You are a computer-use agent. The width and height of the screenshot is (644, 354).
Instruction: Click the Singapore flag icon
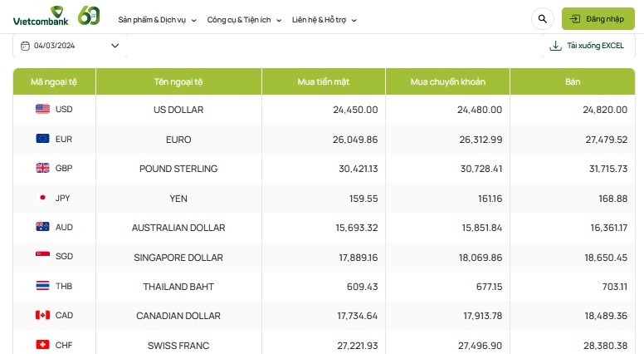(43, 257)
